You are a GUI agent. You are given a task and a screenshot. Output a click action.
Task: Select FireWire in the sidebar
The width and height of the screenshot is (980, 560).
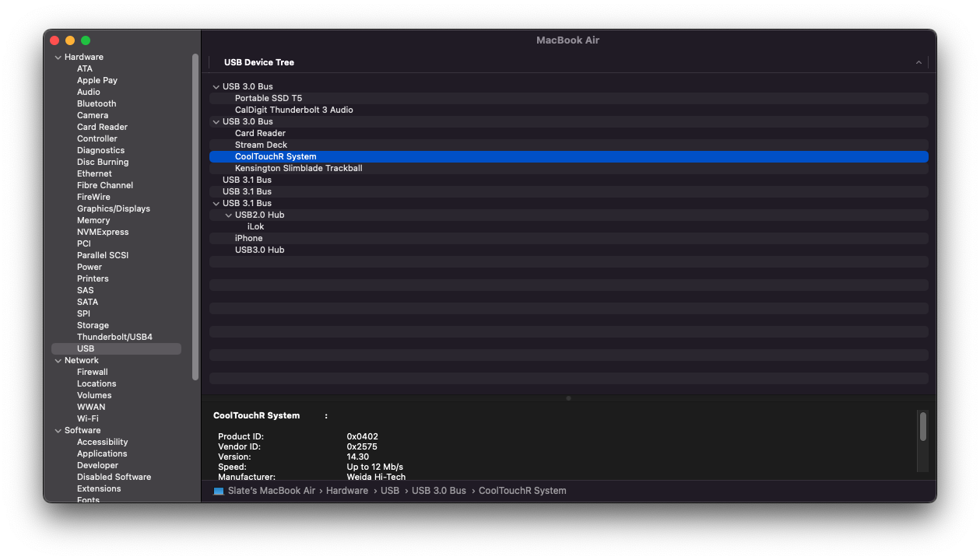tap(93, 197)
